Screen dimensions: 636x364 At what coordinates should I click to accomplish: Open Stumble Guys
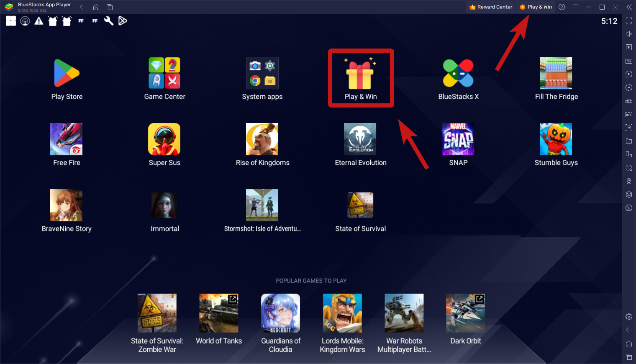pos(556,139)
